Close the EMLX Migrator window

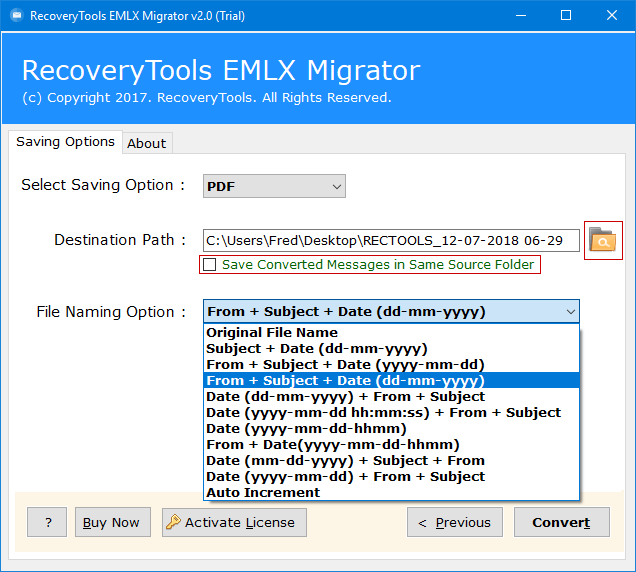[x=612, y=15]
